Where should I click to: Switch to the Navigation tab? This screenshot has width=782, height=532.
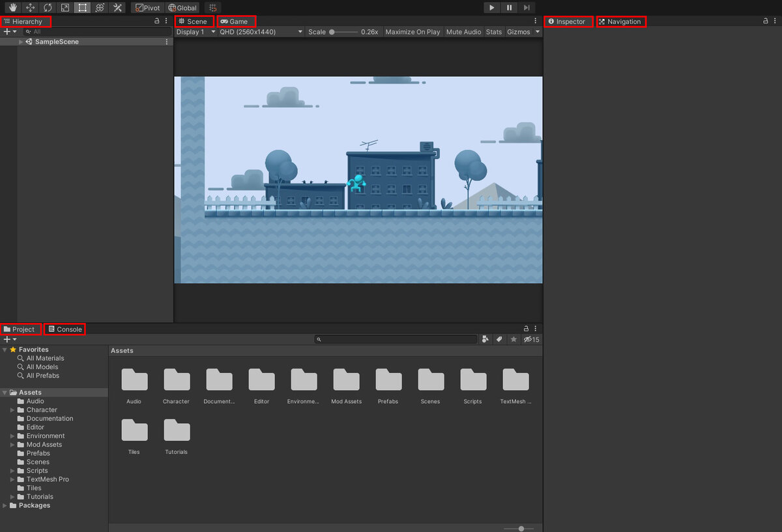(x=621, y=21)
